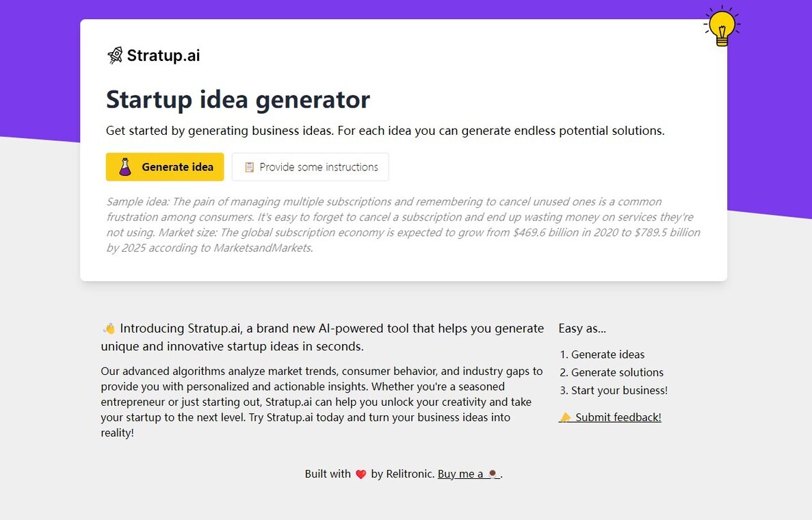The width and height of the screenshot is (812, 520).
Task: Click the red heart icon in the footer
Action: tap(361, 473)
